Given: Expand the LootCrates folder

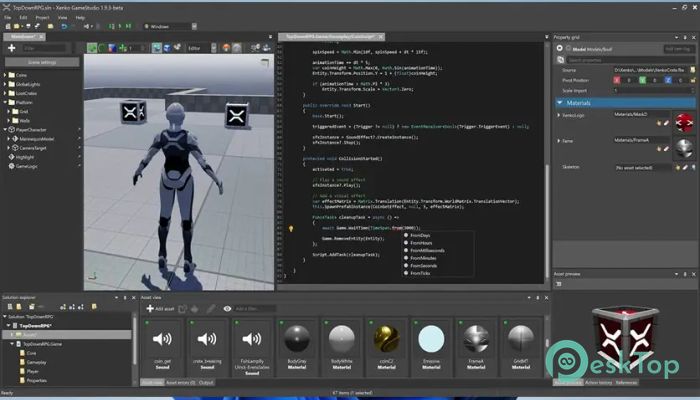Looking at the screenshot, I should point(5,93).
